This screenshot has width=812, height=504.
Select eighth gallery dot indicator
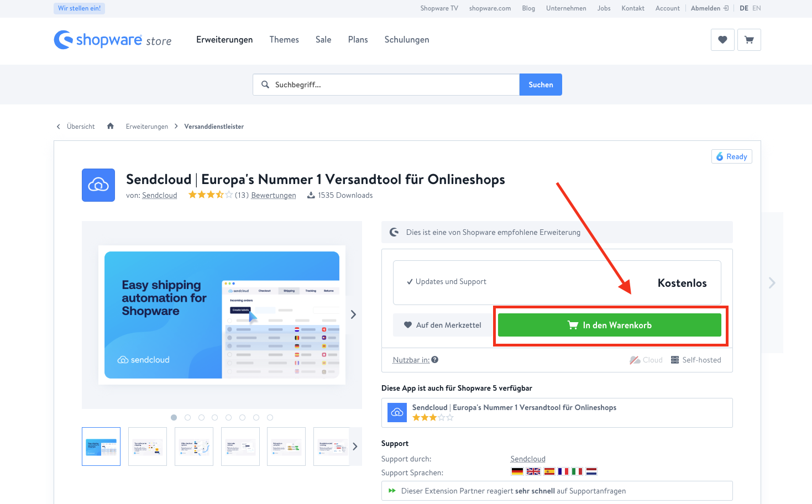click(270, 418)
